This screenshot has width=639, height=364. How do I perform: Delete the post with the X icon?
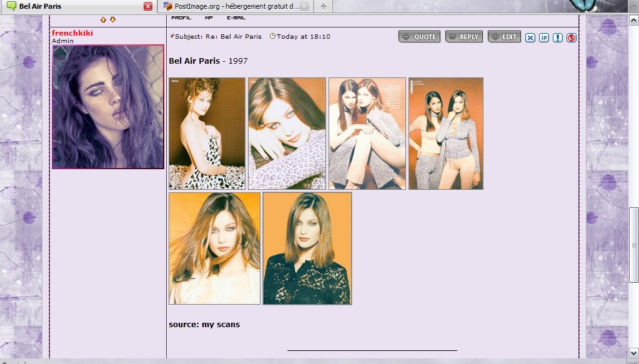point(530,37)
